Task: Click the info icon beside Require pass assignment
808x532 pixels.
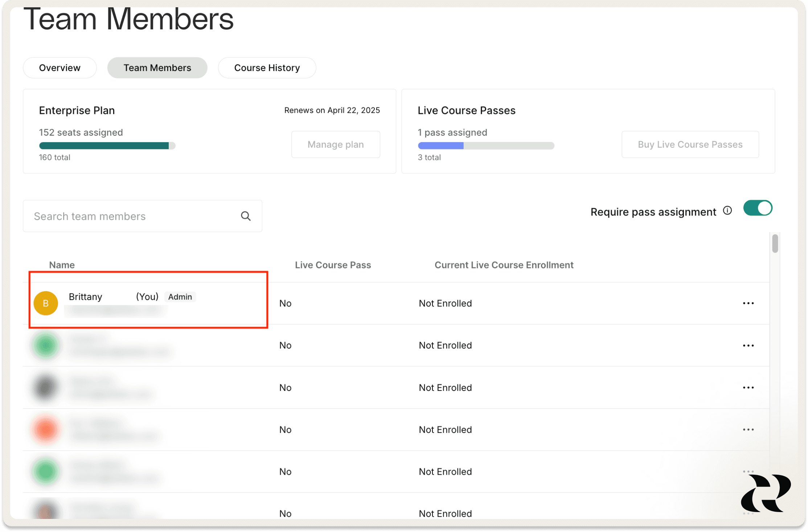Action: [727, 210]
